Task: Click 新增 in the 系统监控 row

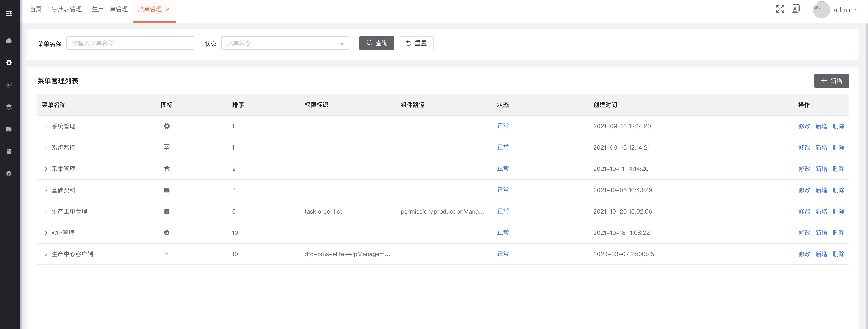Action: tap(821, 147)
